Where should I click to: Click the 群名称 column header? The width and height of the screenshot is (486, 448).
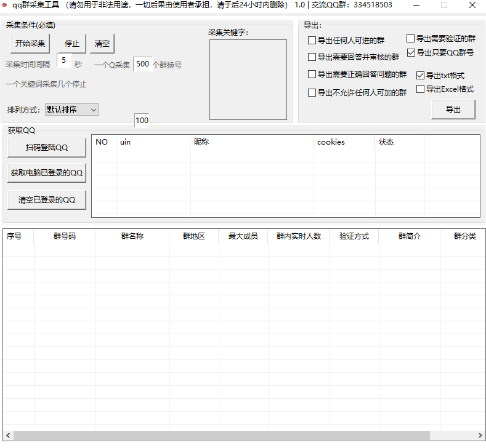click(132, 236)
